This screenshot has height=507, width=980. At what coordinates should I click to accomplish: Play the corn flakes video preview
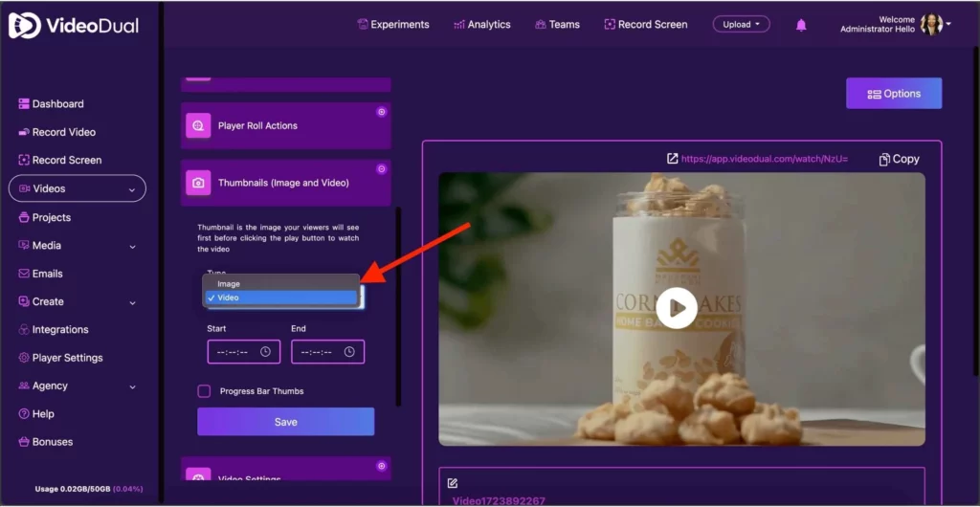click(x=677, y=308)
